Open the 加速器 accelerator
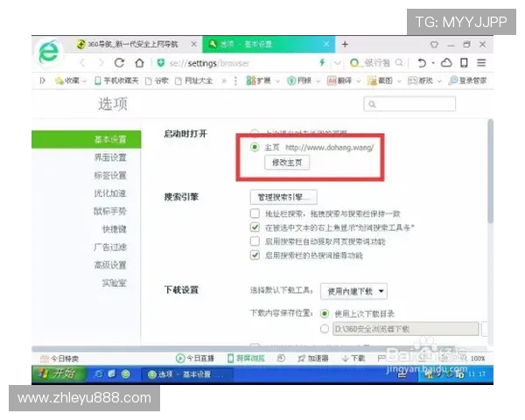Image resolution: width=525 pixels, height=420 pixels. tap(313, 359)
